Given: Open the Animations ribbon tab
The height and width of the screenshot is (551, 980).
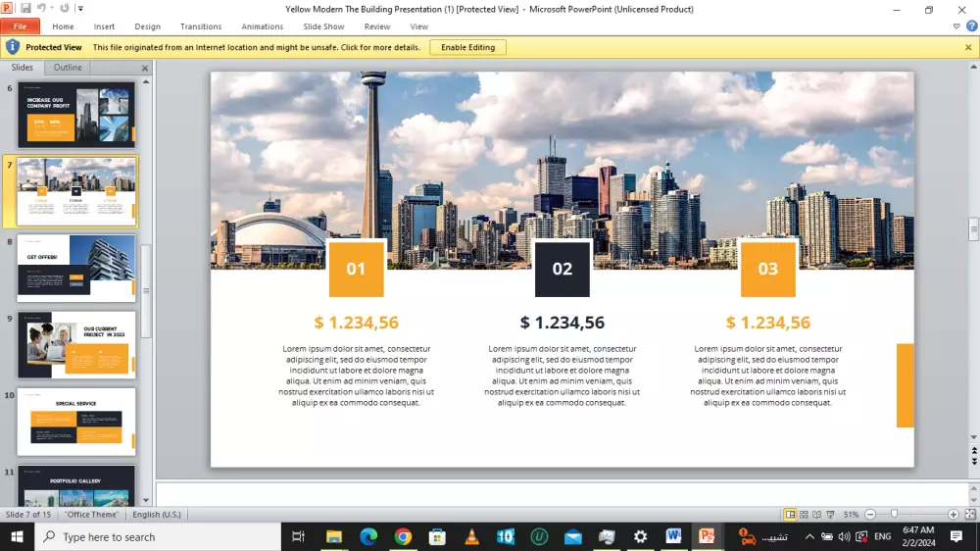Looking at the screenshot, I should [x=263, y=26].
